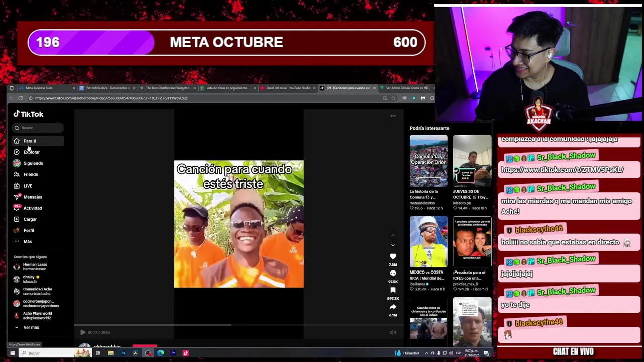Image resolution: width=644 pixels, height=362 pixels.
Task: Click the Humedad weather widget
Action: [x=407, y=353]
